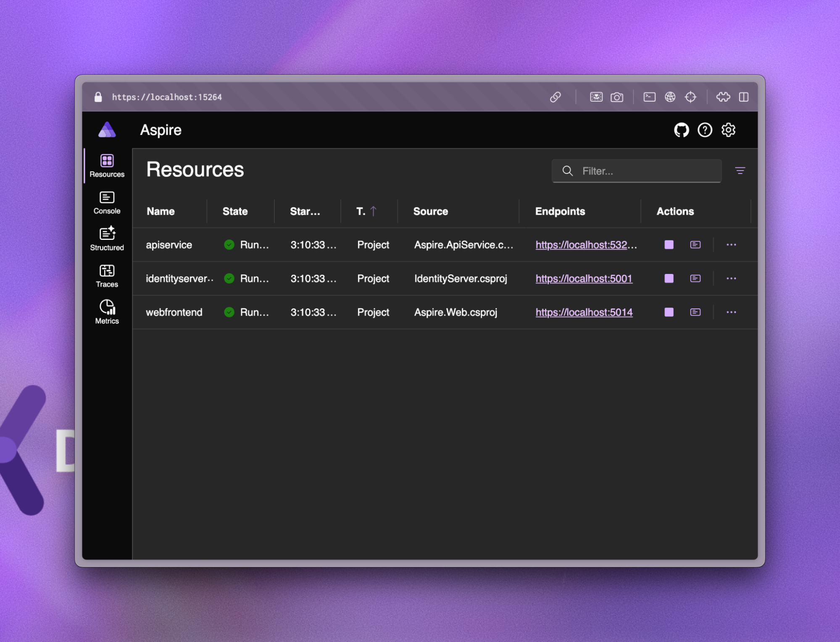Open more actions menu for apiservice

point(731,245)
